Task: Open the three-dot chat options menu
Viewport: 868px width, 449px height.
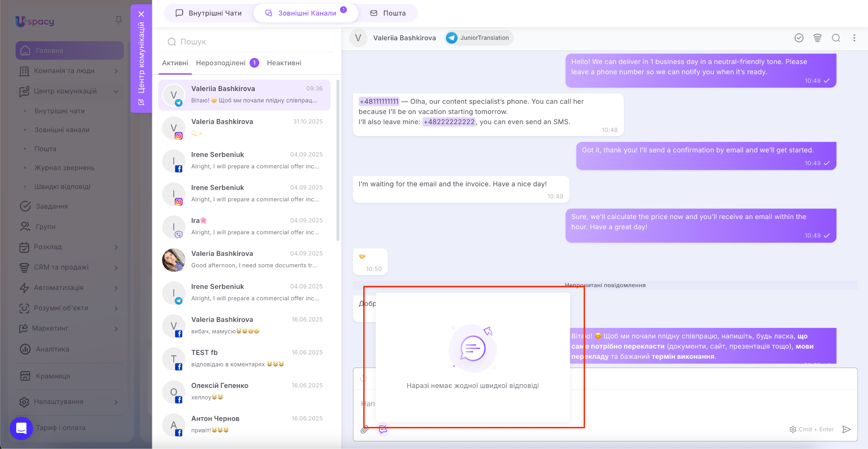Action: point(854,38)
